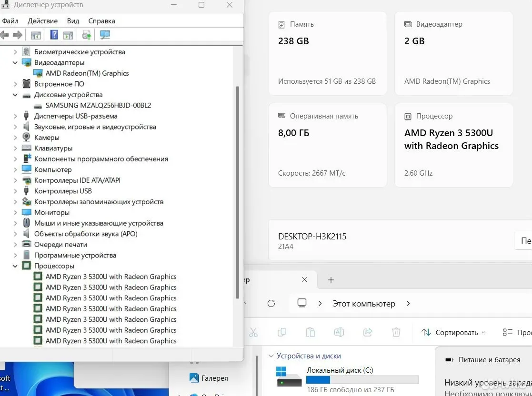The image size is (532, 396).
Task: Expand Биометрические устройства node
Action: pyautogui.click(x=15, y=52)
